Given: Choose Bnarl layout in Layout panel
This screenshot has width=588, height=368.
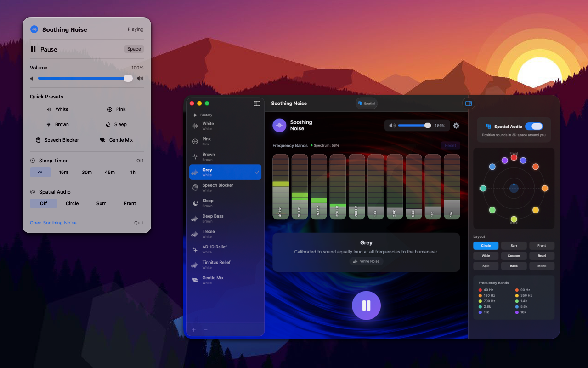Looking at the screenshot, I should coord(542,256).
